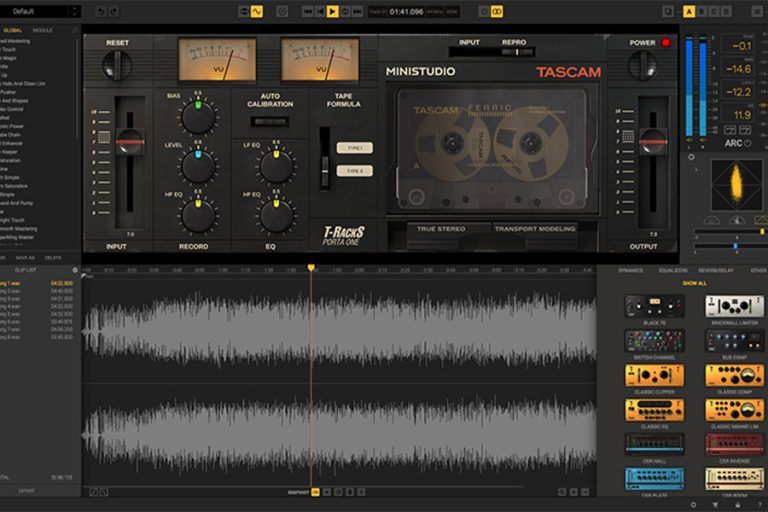Click the shopping cart icon at bottom right
This screenshot has height=512, width=768.
[715, 505]
